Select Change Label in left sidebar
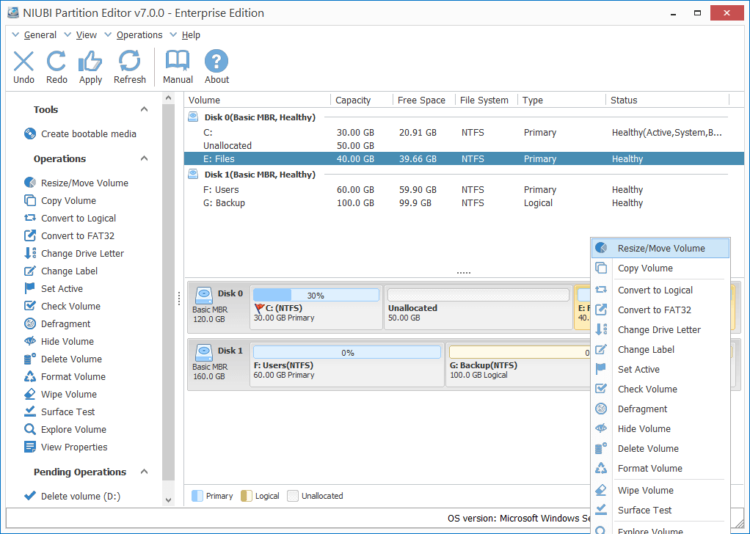Screen dimensions: 750x534 (61, 271)
